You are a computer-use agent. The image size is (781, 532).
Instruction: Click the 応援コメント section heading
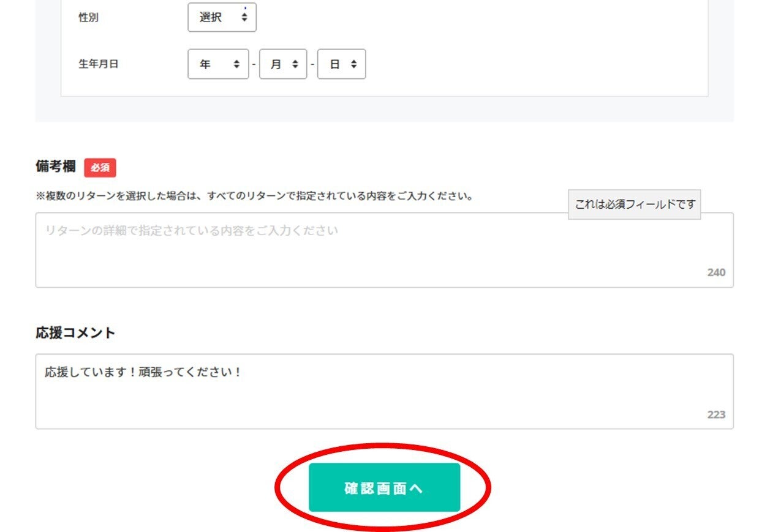75,332
